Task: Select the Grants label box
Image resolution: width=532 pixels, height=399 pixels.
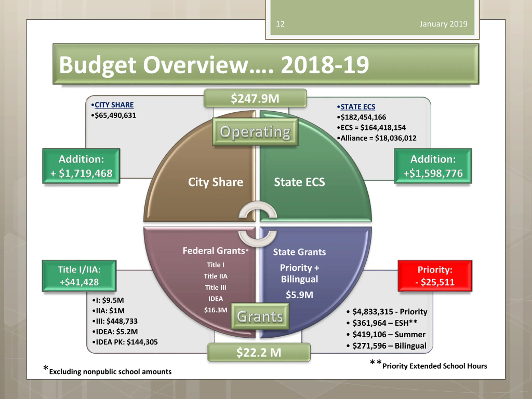Action: pyautogui.click(x=260, y=316)
